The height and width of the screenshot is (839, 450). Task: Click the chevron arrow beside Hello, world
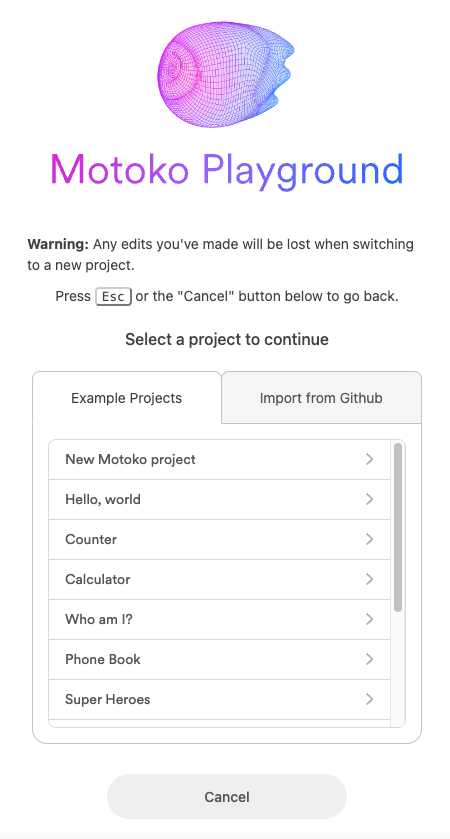point(369,499)
